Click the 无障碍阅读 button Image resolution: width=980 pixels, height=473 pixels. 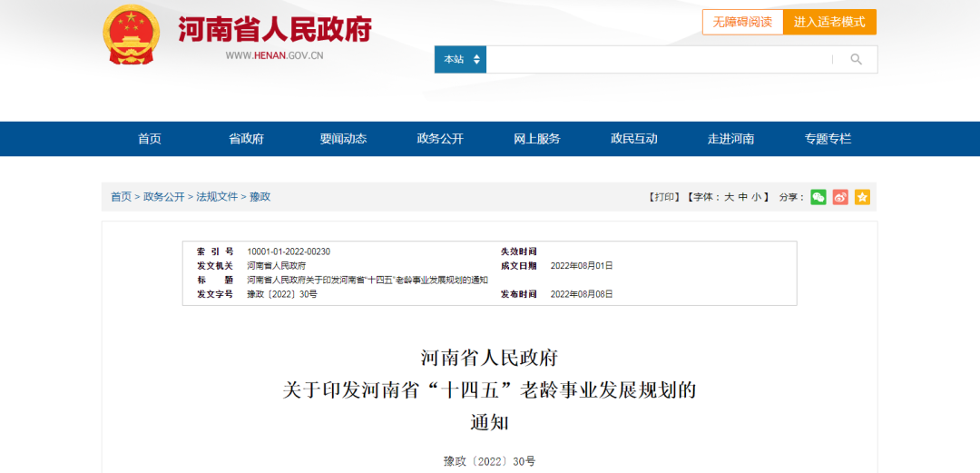click(742, 22)
